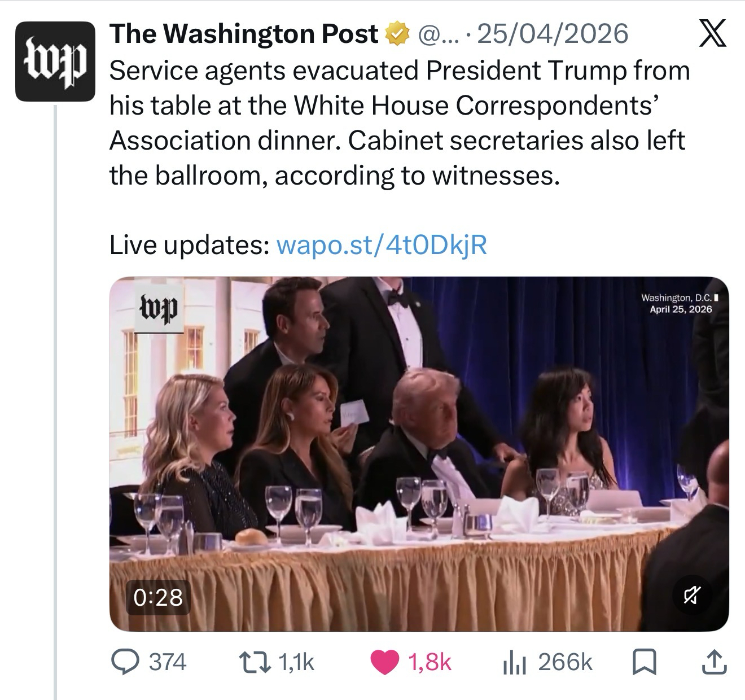The width and height of the screenshot is (745, 700).
Task: Share the tweet with the share icon
Action: [714, 662]
